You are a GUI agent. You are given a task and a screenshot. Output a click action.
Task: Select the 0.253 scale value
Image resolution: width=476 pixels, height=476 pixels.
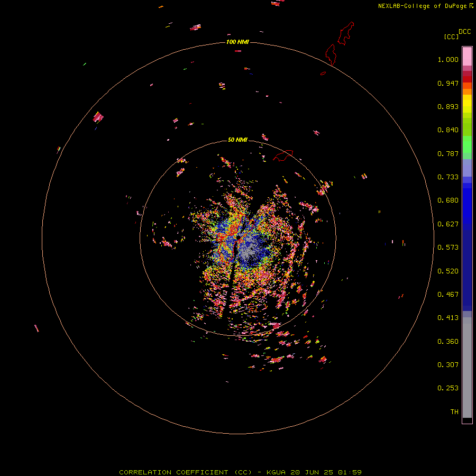(448, 388)
